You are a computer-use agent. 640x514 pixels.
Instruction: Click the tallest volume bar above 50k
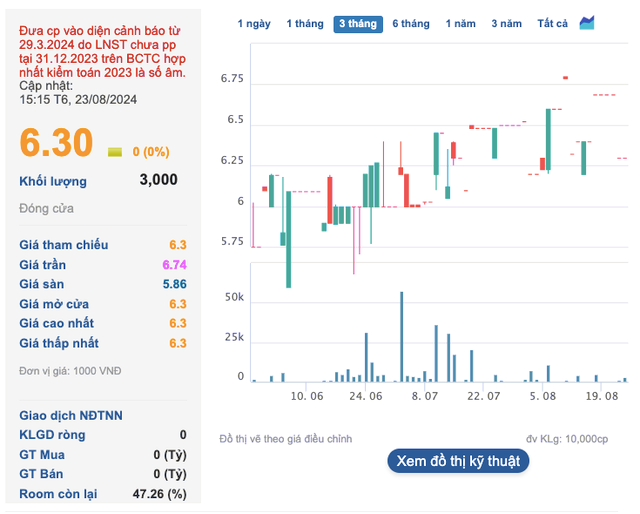[402, 336]
